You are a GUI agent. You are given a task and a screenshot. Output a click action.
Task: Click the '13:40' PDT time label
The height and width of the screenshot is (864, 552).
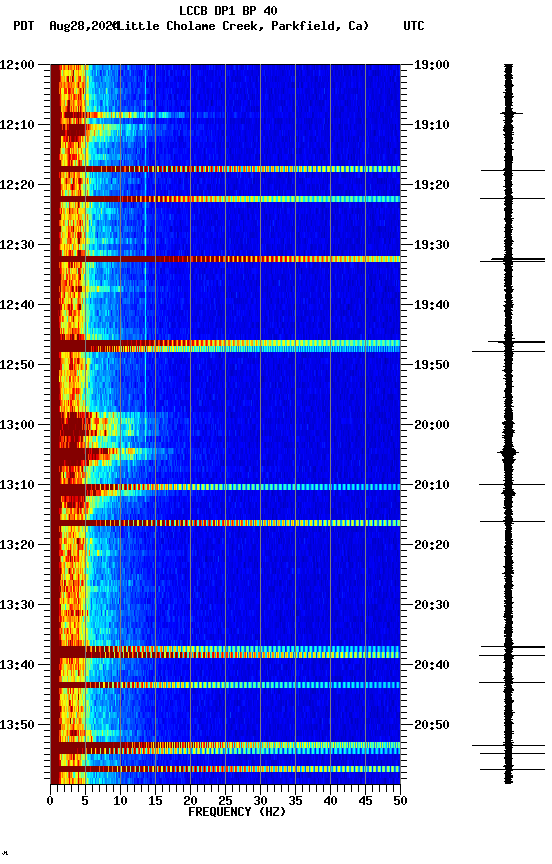point(17,666)
